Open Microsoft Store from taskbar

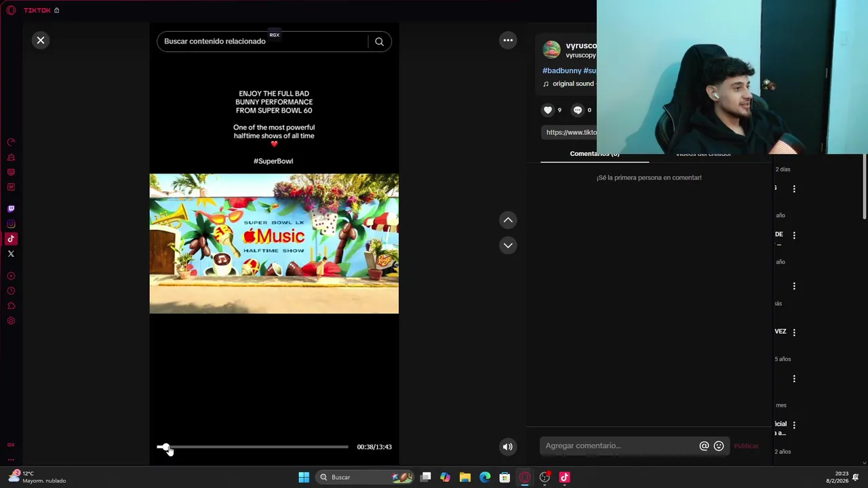(505, 477)
